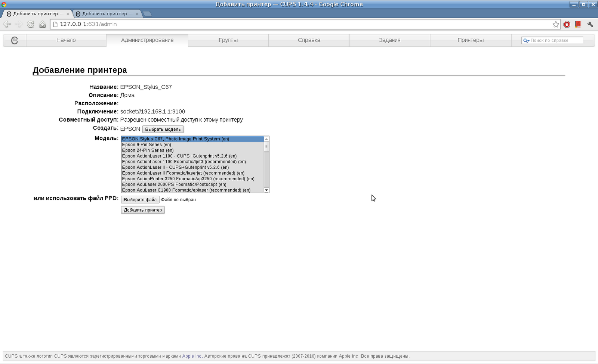
Task: Select 'Epson 9-Pin Series (en)' model
Action: 192,145
